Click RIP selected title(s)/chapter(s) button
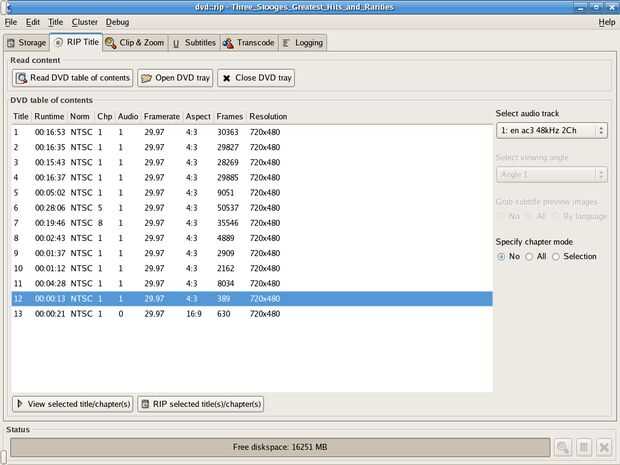This screenshot has height=465, width=620. tap(200, 404)
